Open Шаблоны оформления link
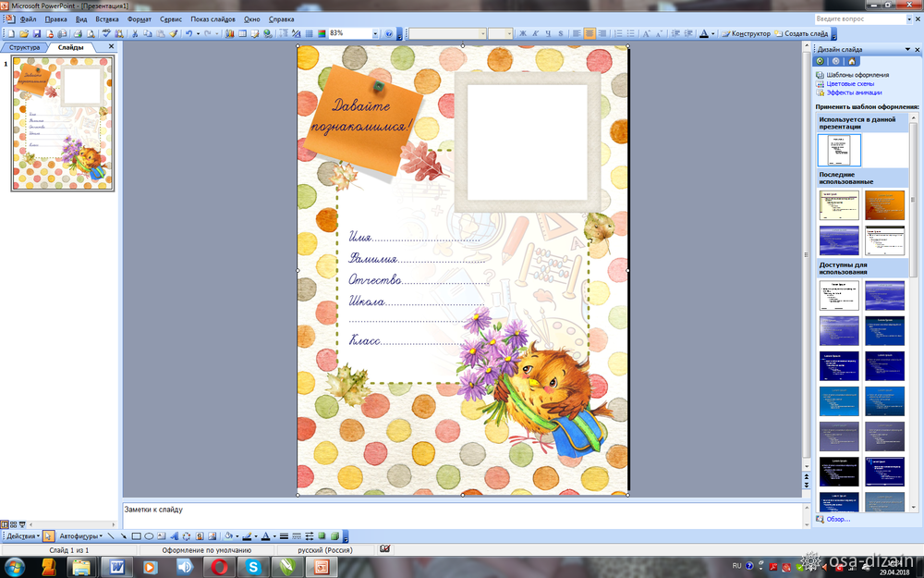The image size is (924, 578). [857, 75]
